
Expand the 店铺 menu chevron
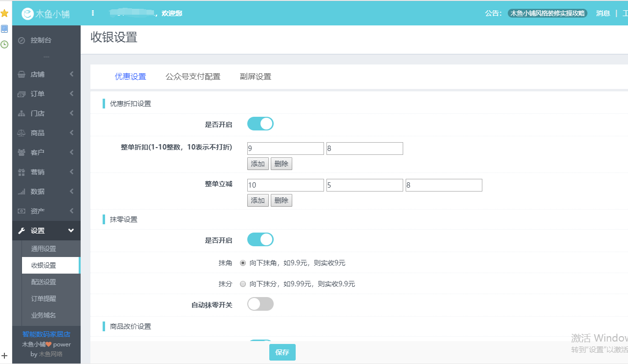point(72,74)
